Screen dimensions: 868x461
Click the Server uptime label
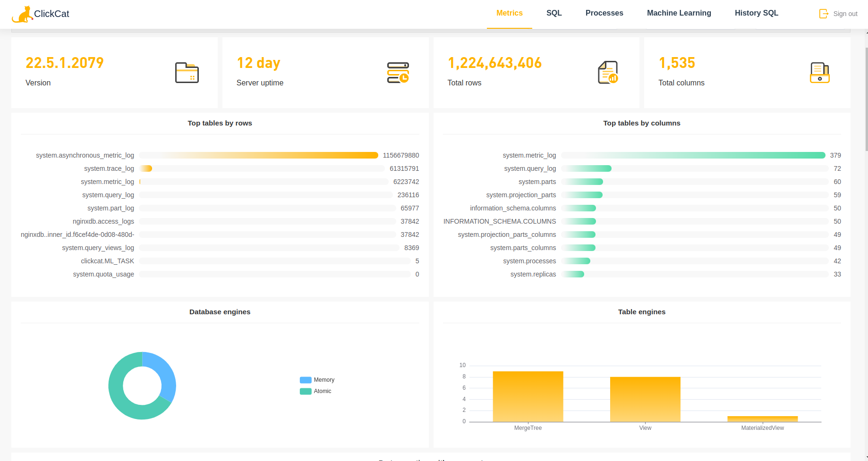[x=260, y=83]
